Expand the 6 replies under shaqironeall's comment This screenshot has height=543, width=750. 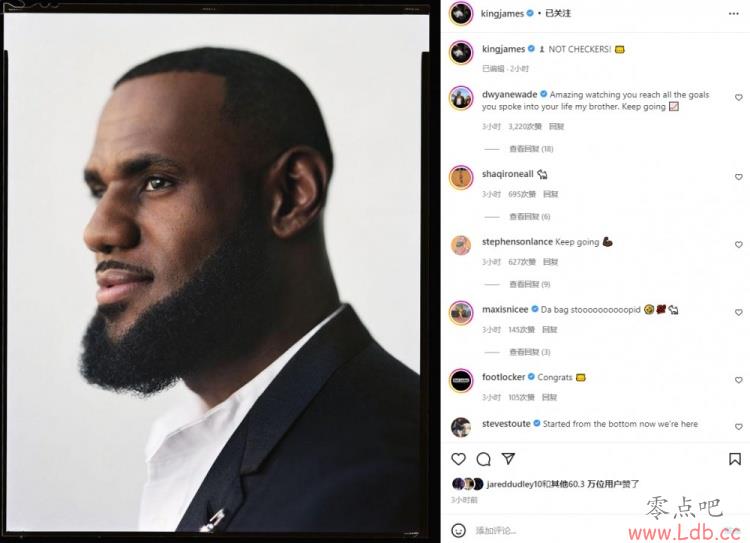click(529, 217)
